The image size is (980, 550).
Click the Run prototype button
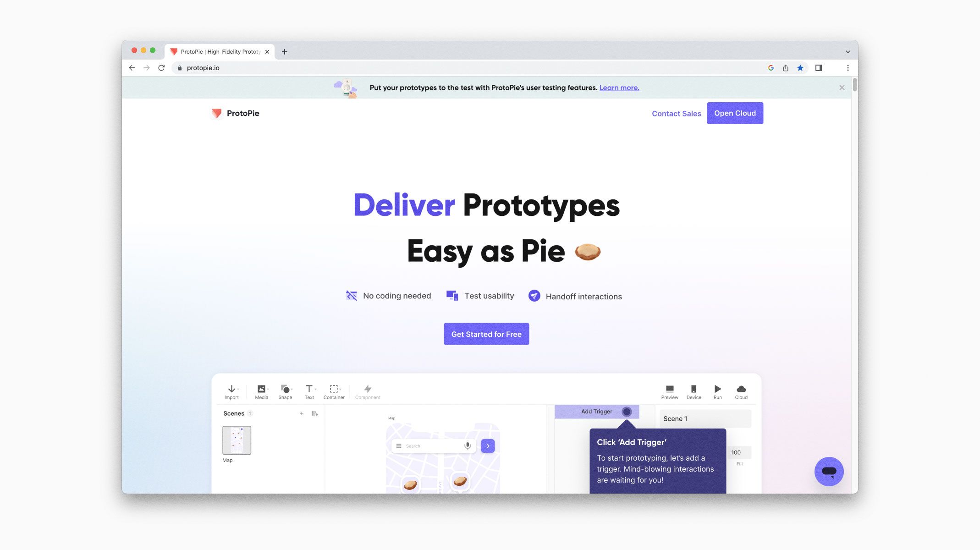(x=717, y=391)
